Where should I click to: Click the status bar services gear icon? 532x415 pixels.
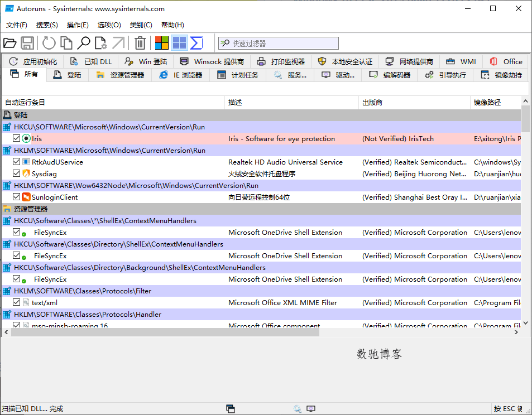tap(297, 408)
